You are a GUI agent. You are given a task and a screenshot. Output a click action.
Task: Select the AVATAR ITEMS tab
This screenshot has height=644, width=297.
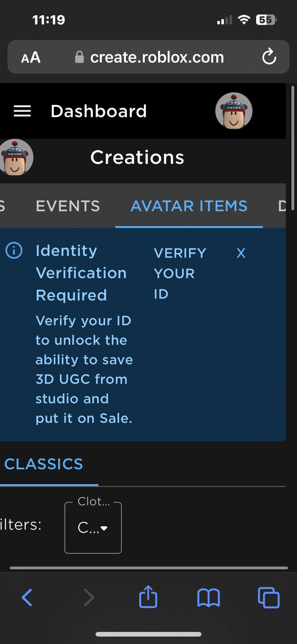(x=189, y=206)
